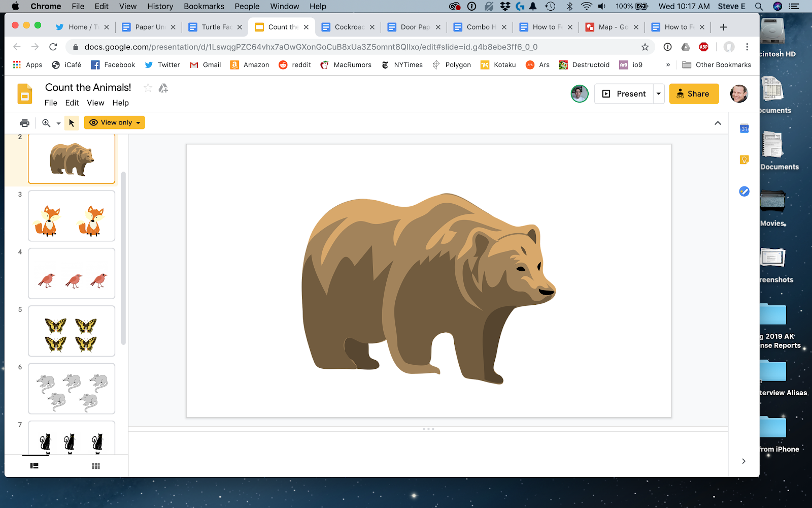Open the Bookmarks menu in macOS menu bar
Viewport: 812px width, 508px height.
pos(204,6)
